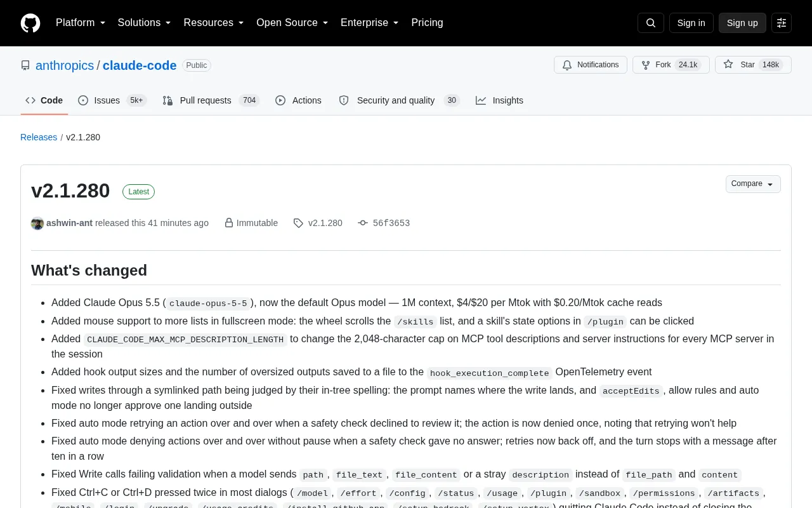Viewport: 812px width, 508px height.
Task: Open the claude-code repository link
Action: pos(140,65)
